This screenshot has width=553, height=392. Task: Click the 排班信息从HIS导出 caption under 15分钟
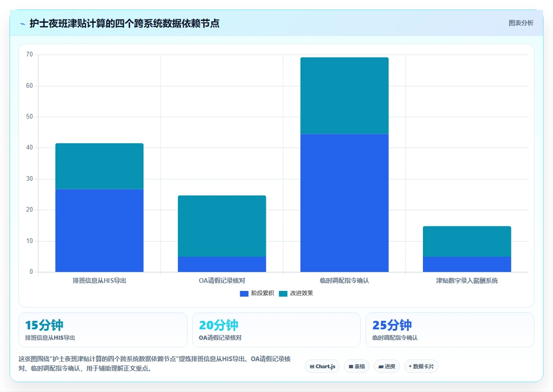[50, 338]
